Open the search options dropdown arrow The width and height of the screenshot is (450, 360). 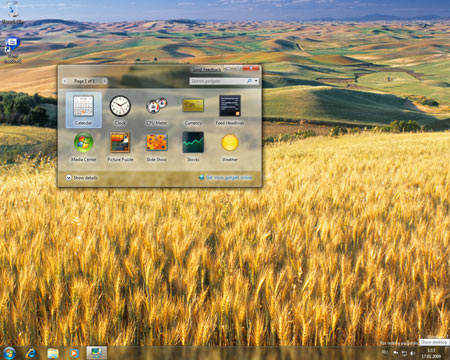pyautogui.click(x=256, y=81)
